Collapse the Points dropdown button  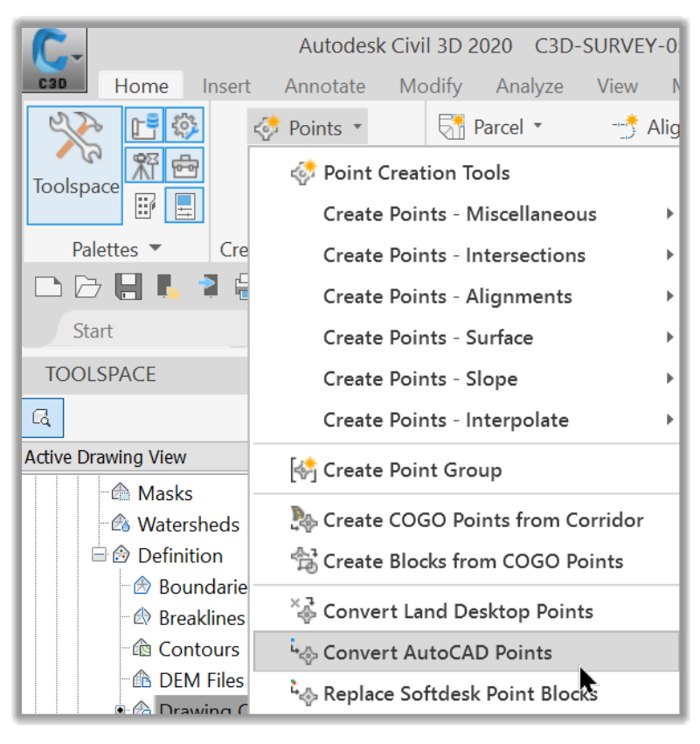(x=308, y=128)
